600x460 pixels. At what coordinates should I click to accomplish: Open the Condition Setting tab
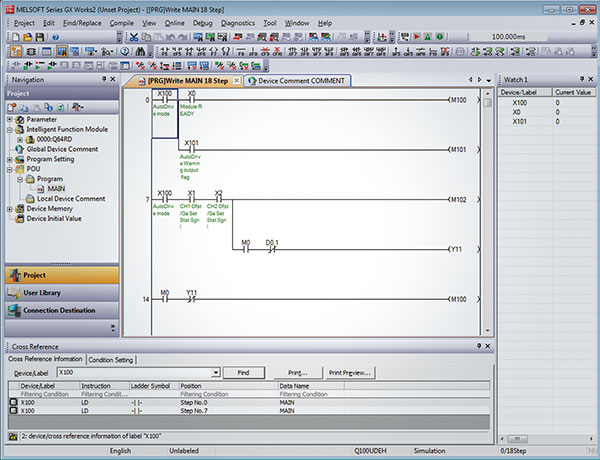111,359
